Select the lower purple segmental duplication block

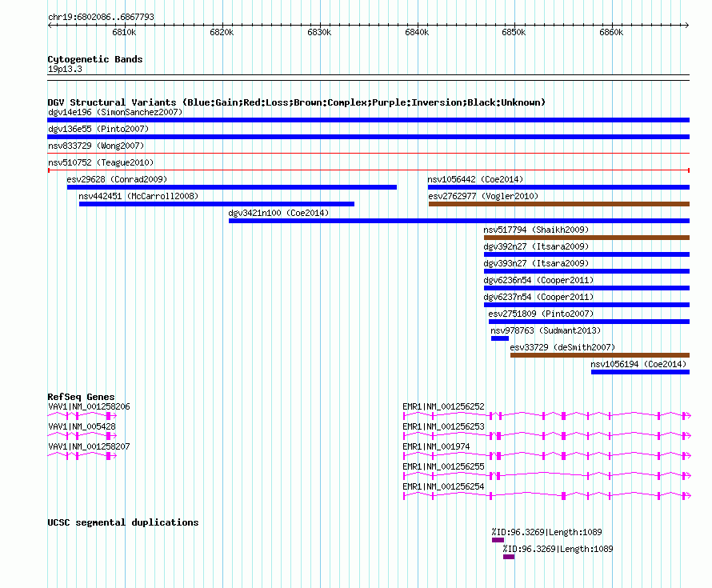(509, 557)
